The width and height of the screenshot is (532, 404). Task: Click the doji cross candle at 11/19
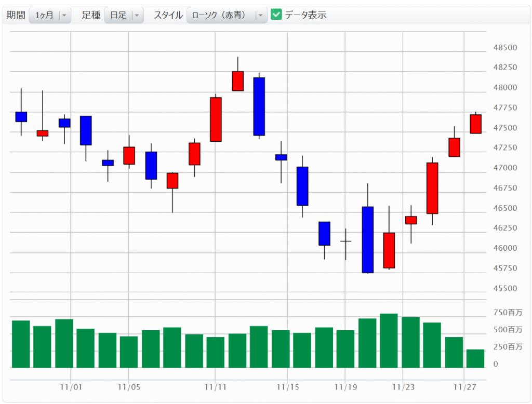click(x=345, y=241)
